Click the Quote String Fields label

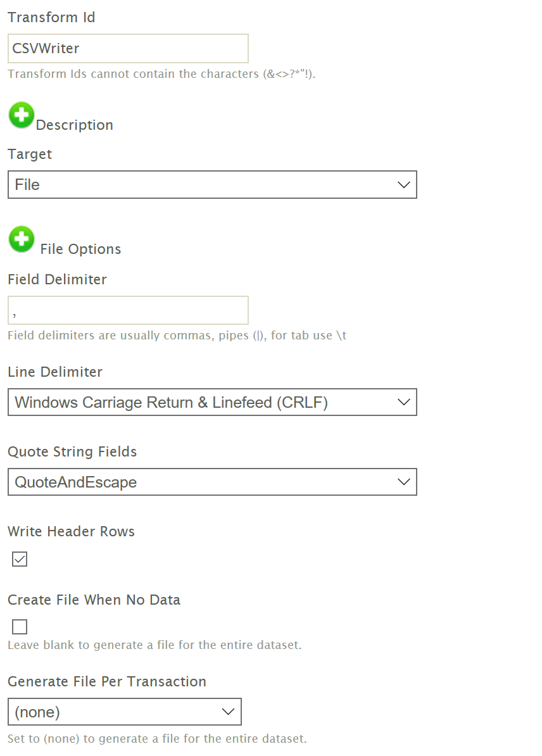[x=72, y=452]
